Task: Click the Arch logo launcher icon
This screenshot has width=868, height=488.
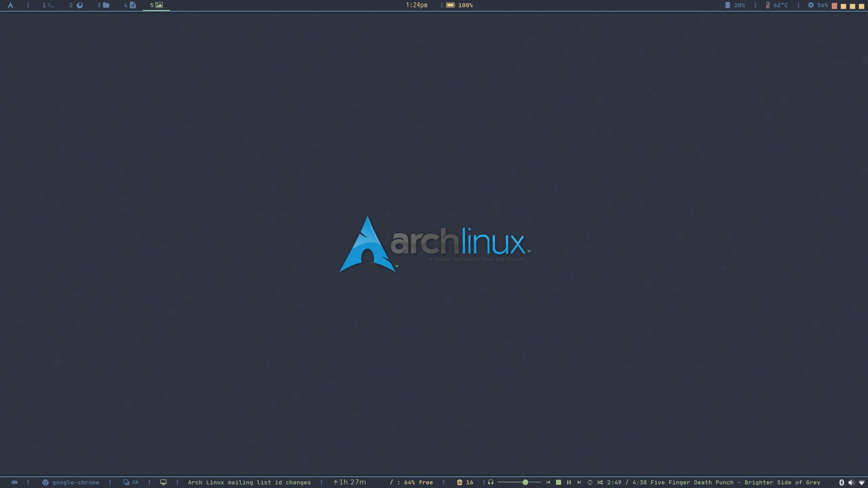Action: pyautogui.click(x=10, y=5)
